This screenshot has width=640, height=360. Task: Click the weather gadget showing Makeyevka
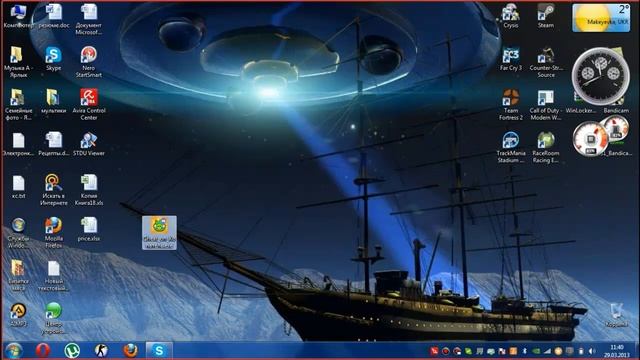[601, 18]
